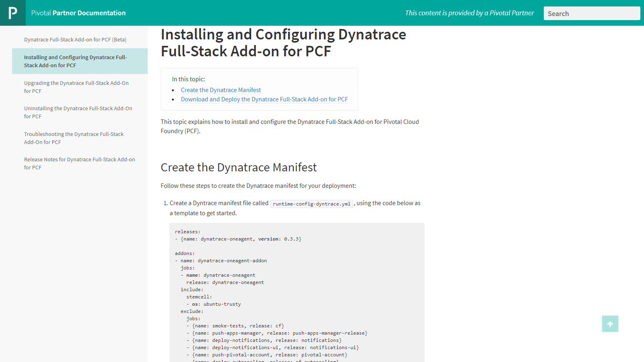Open Dynatrace Full-Stack Add-on for PCF (Beta)

(75, 39)
